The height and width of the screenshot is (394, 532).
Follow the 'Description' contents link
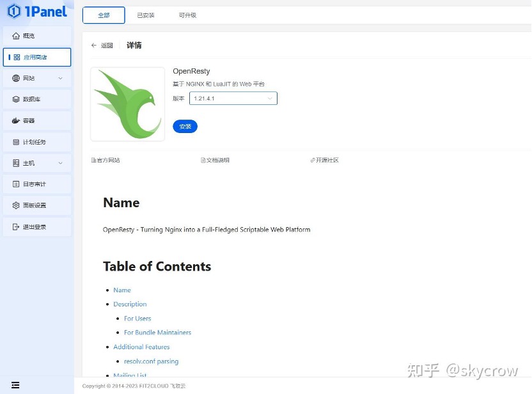click(130, 304)
